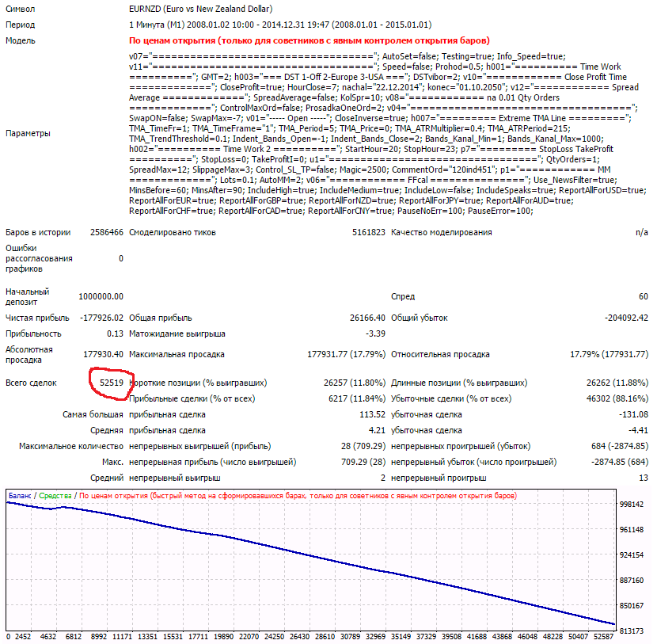The image size is (657, 644).
Task: Click short positions value '26257 (11.80%)'
Action: pos(355,383)
